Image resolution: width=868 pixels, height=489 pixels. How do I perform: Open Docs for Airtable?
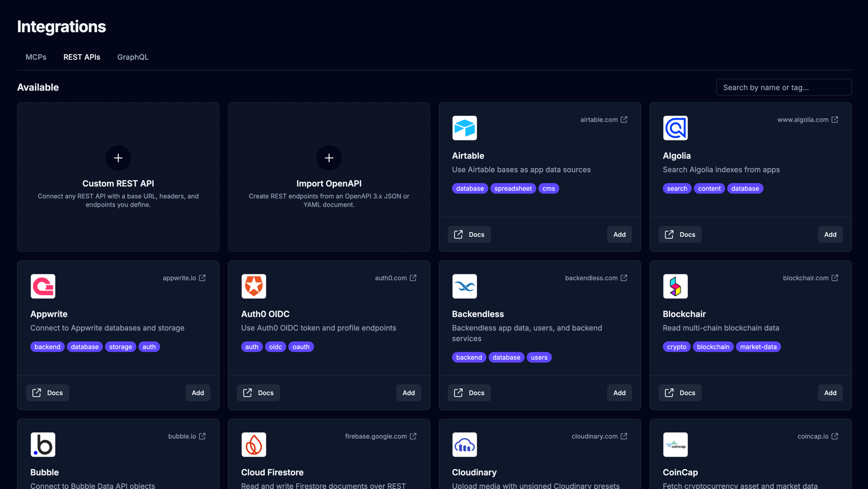(469, 235)
